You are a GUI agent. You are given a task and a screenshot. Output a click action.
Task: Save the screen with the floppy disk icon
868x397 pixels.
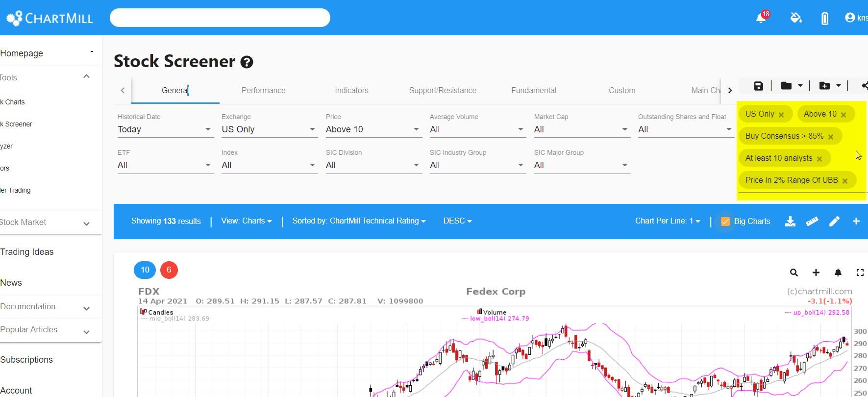tap(758, 86)
